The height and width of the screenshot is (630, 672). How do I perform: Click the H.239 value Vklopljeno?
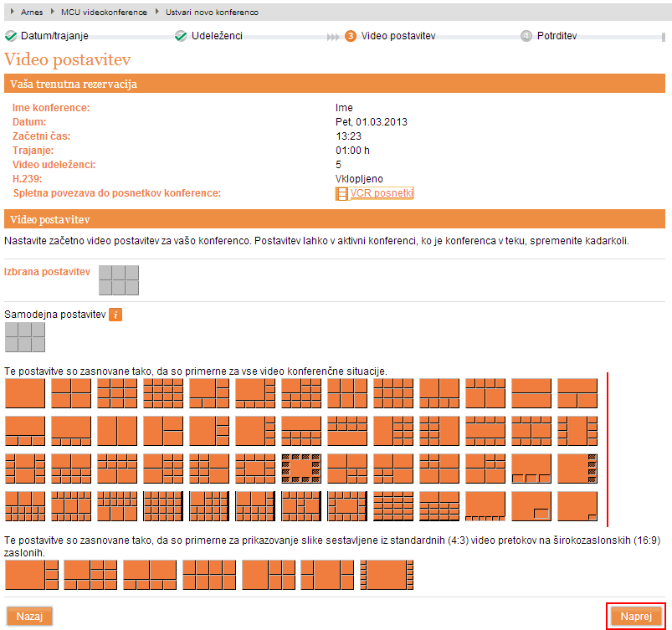[x=359, y=179]
